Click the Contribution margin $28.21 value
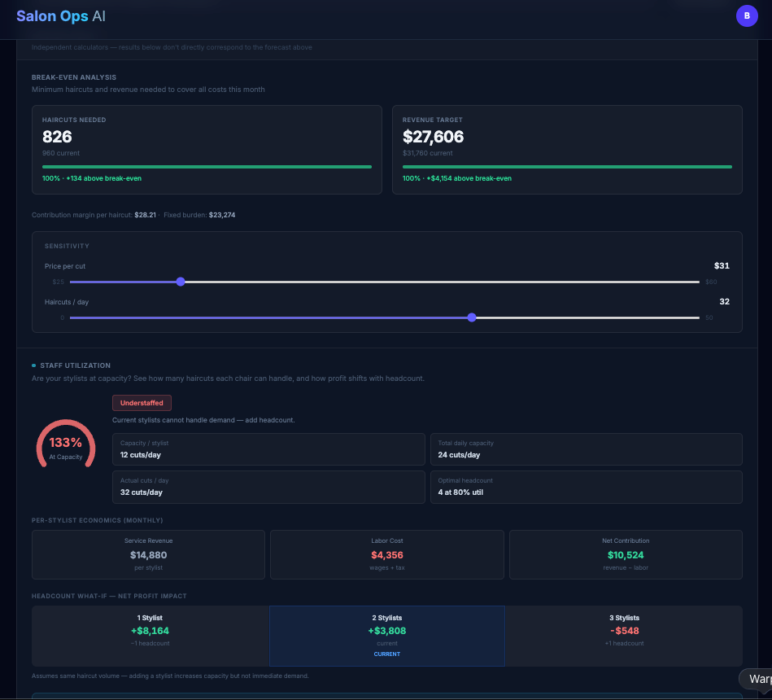This screenshot has height=700, width=772. point(146,215)
